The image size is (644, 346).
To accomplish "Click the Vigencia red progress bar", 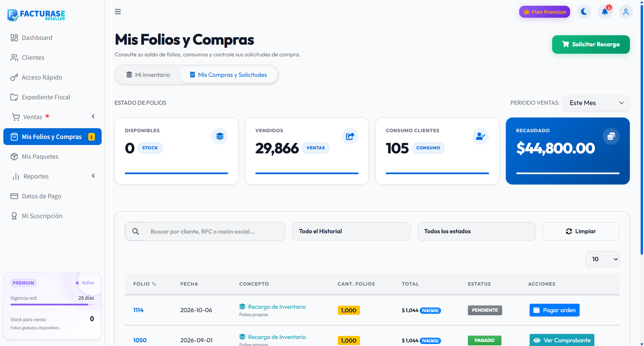I will click(x=52, y=304).
